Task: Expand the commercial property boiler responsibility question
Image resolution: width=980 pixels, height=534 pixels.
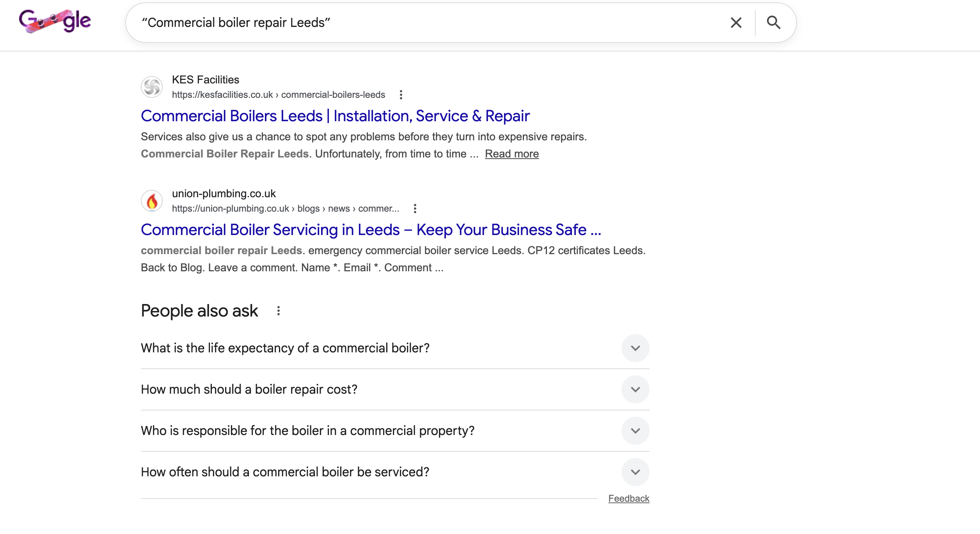Action: point(636,431)
